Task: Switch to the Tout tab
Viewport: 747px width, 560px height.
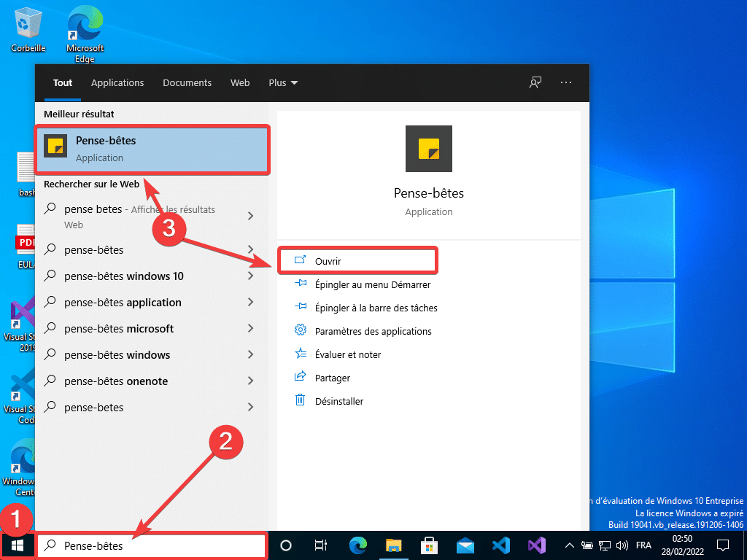Action: click(x=63, y=83)
